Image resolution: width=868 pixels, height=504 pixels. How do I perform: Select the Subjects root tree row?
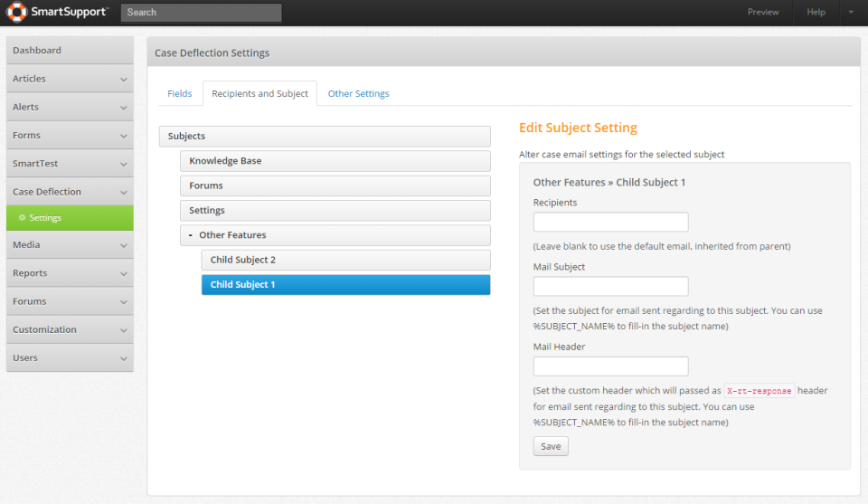click(x=325, y=137)
